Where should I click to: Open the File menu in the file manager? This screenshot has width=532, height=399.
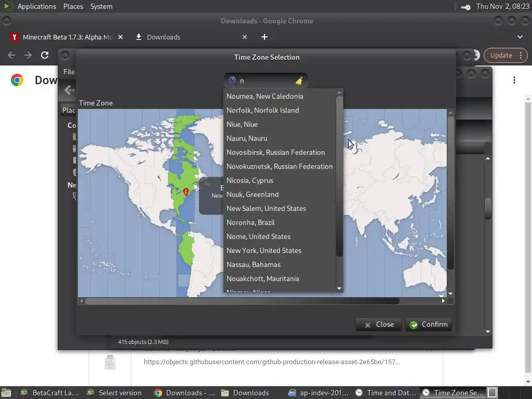tap(69, 72)
